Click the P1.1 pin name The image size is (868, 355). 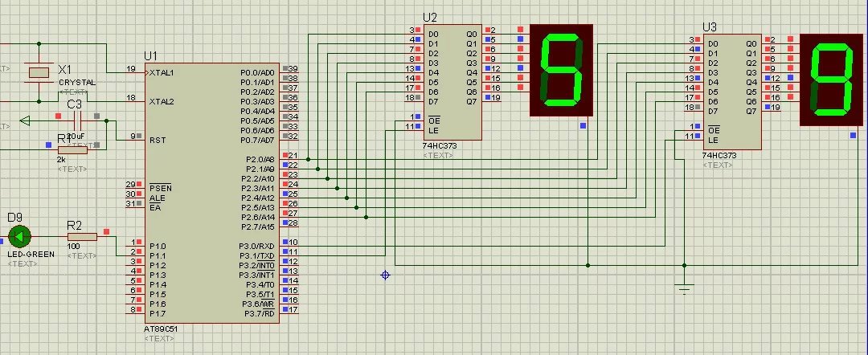158,255
